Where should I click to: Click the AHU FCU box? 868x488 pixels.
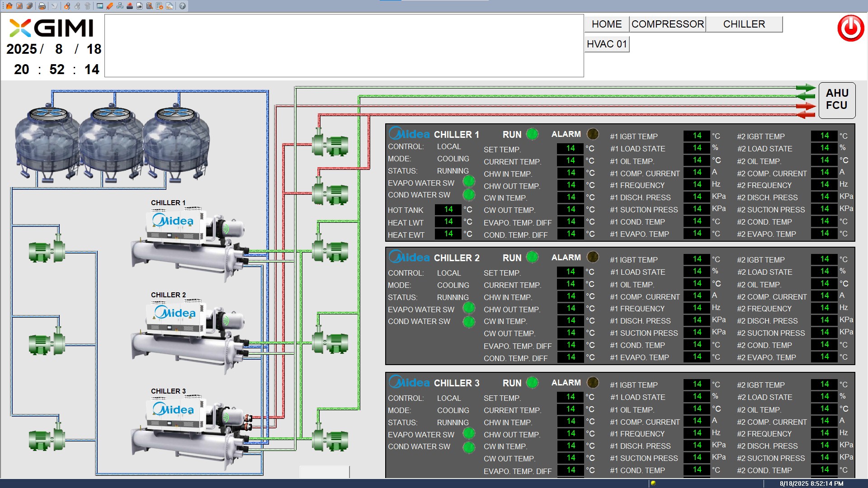coord(837,100)
